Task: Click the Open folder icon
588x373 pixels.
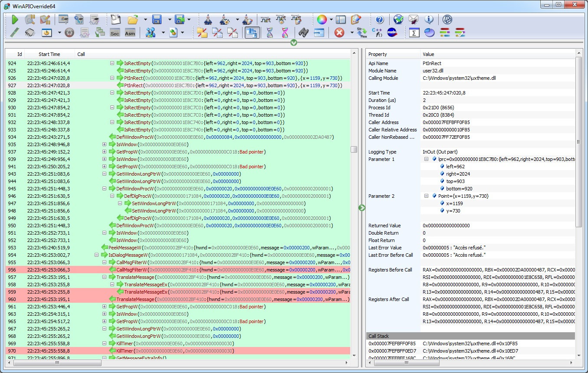Action: 133,20
